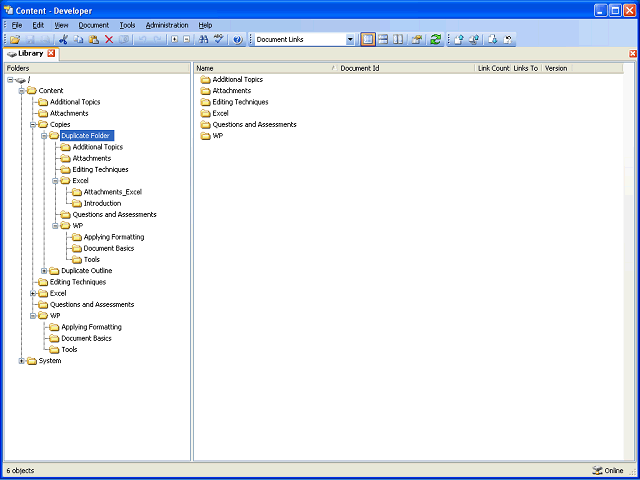Click the Copy toolbar icon
Image resolution: width=640 pixels, height=480 pixels.
[x=78, y=40]
